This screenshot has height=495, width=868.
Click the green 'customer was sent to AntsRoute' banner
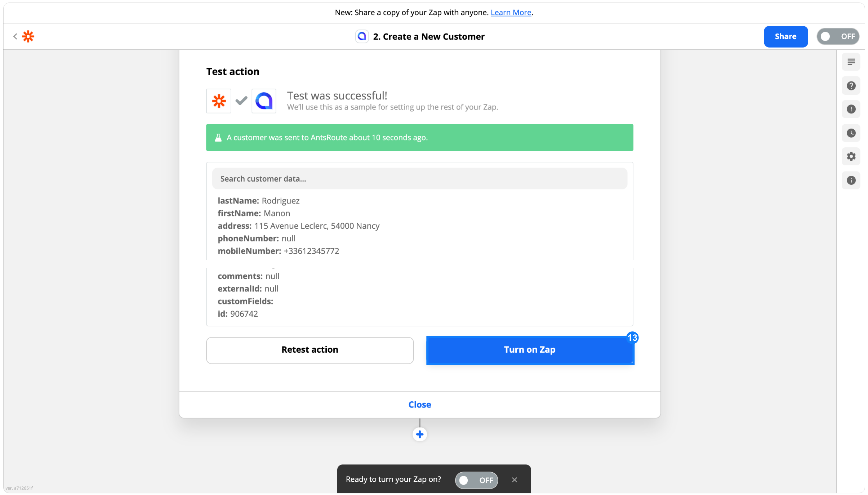click(419, 138)
